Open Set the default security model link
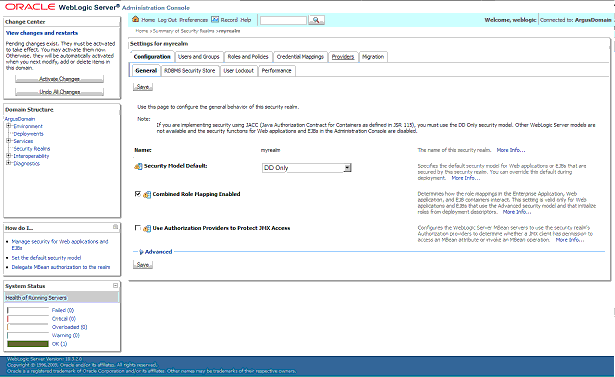 (x=46, y=258)
